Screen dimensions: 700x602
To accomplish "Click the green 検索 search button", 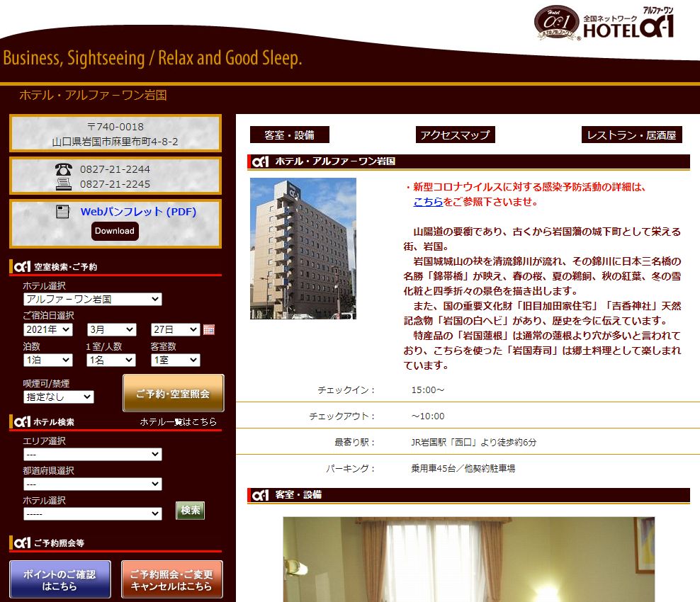I will [x=191, y=511].
